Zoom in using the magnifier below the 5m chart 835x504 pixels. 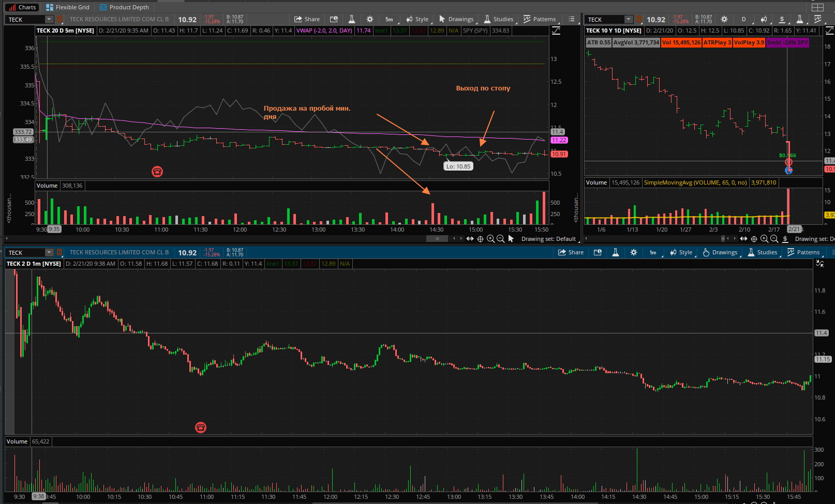coord(490,239)
